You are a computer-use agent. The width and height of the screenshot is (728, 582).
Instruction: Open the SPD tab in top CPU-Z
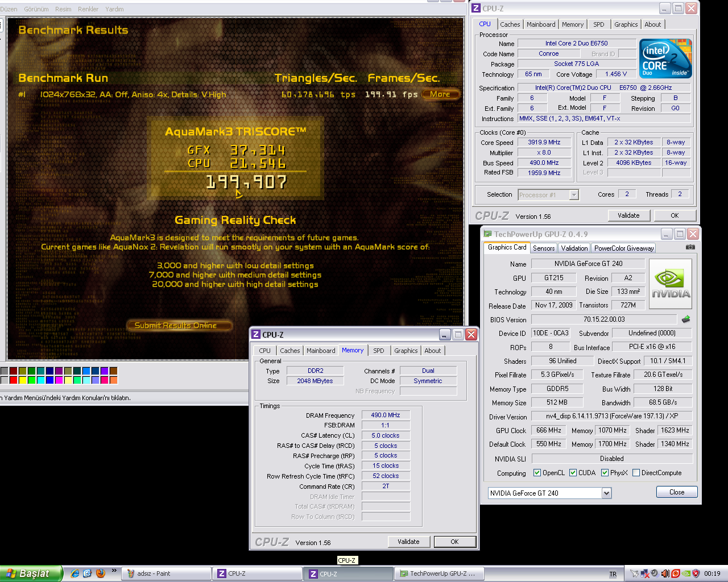click(x=599, y=24)
